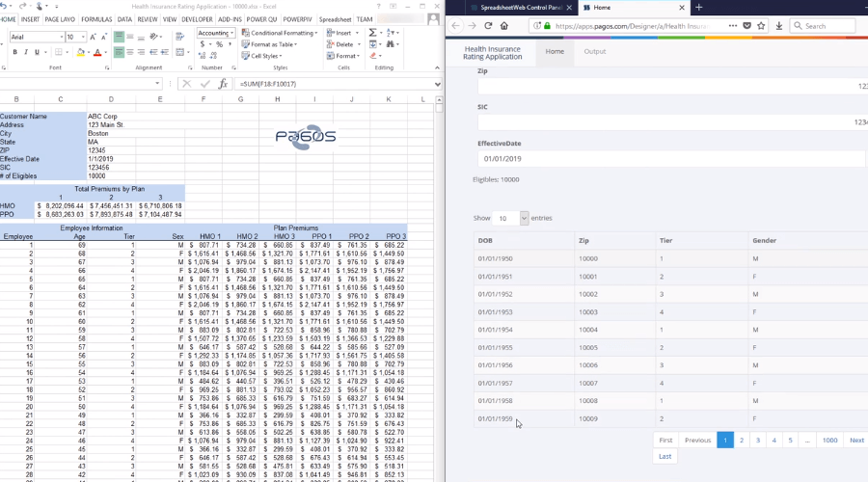Click the Center alignment icon
This screenshot has height=482, width=868.
pos(130,52)
